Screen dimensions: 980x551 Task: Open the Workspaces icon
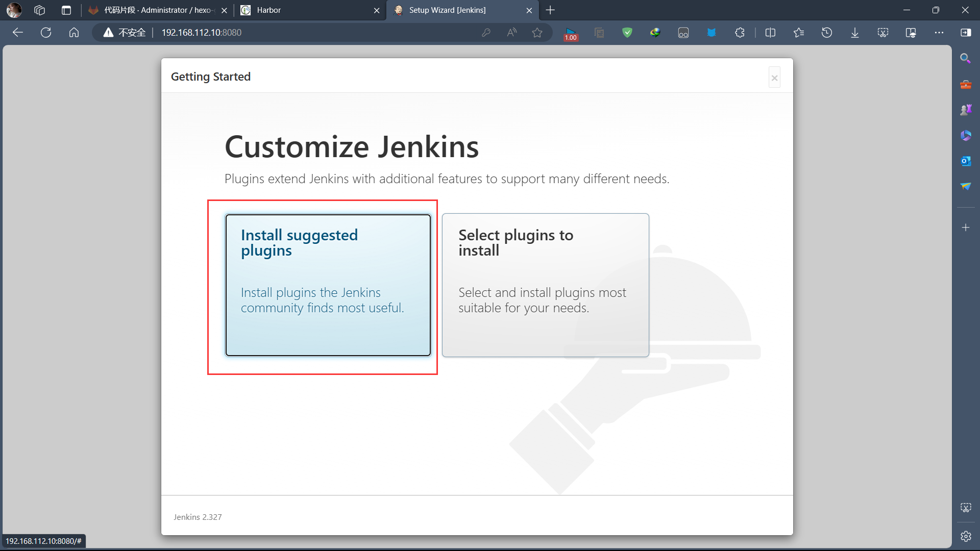(x=40, y=10)
